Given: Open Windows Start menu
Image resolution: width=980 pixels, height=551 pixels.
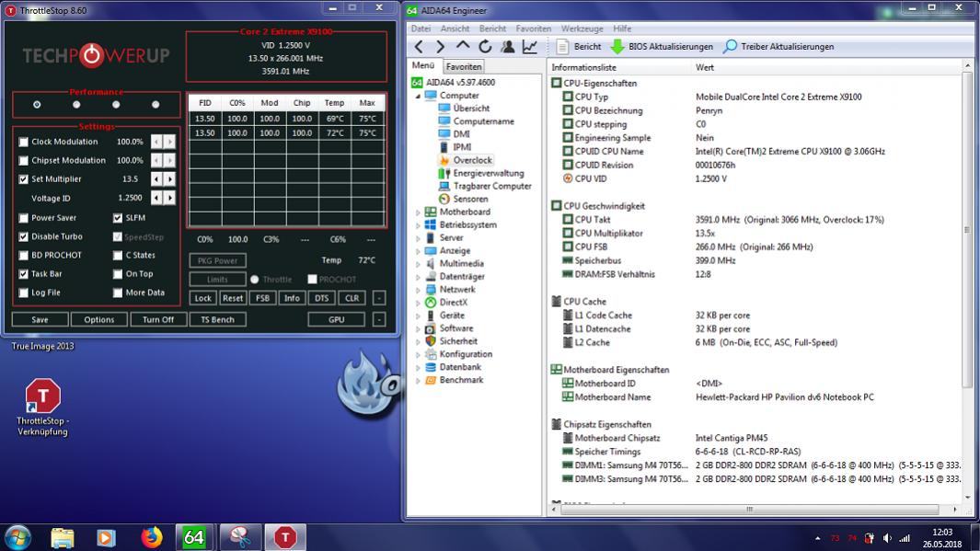Looking at the screenshot, I should tap(17, 537).
